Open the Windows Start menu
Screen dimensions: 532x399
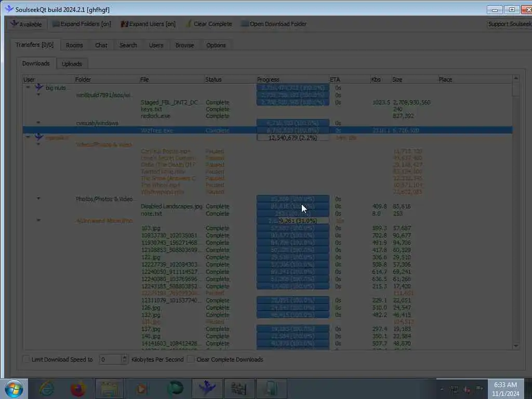point(14,389)
